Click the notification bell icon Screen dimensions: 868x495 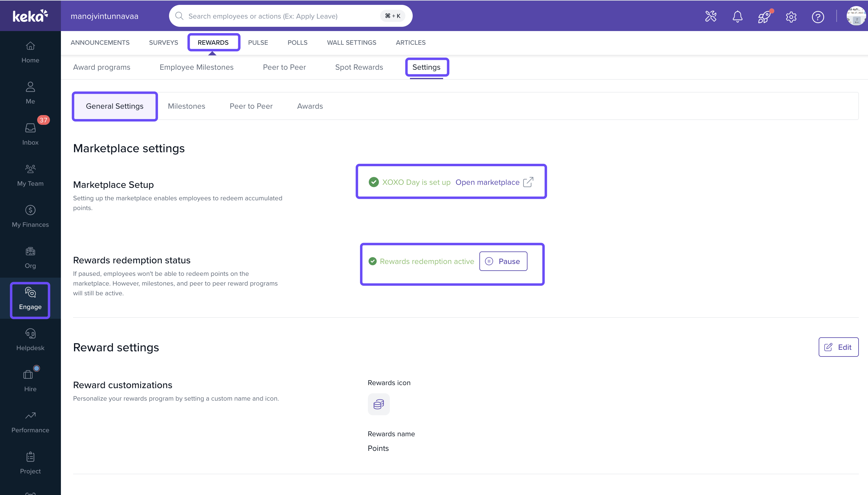[737, 16]
